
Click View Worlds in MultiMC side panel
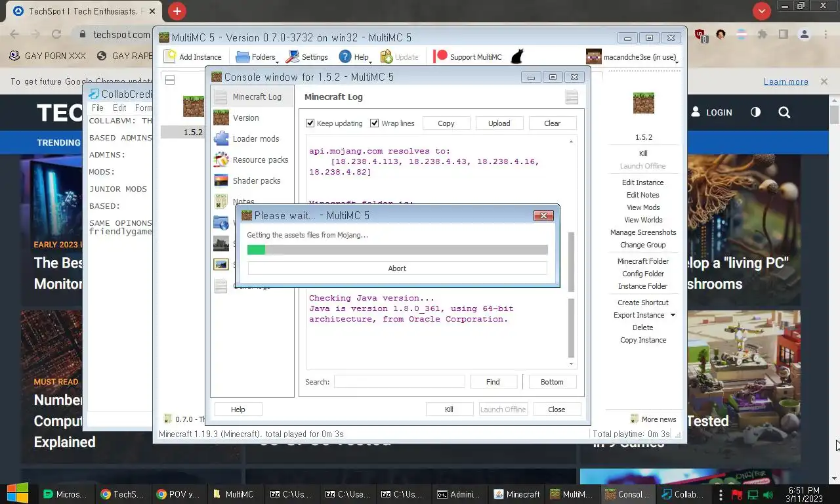(x=643, y=220)
